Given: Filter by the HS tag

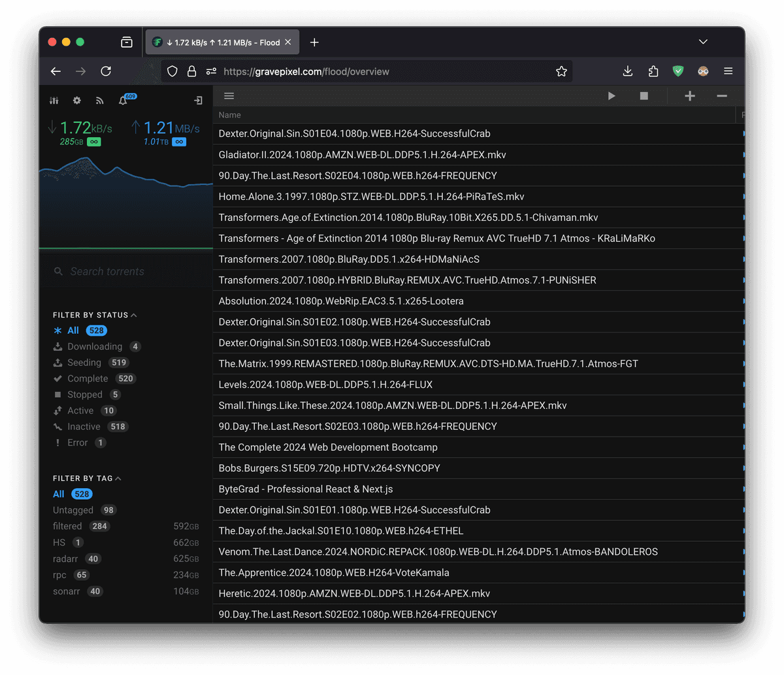Looking at the screenshot, I should [126, 542].
